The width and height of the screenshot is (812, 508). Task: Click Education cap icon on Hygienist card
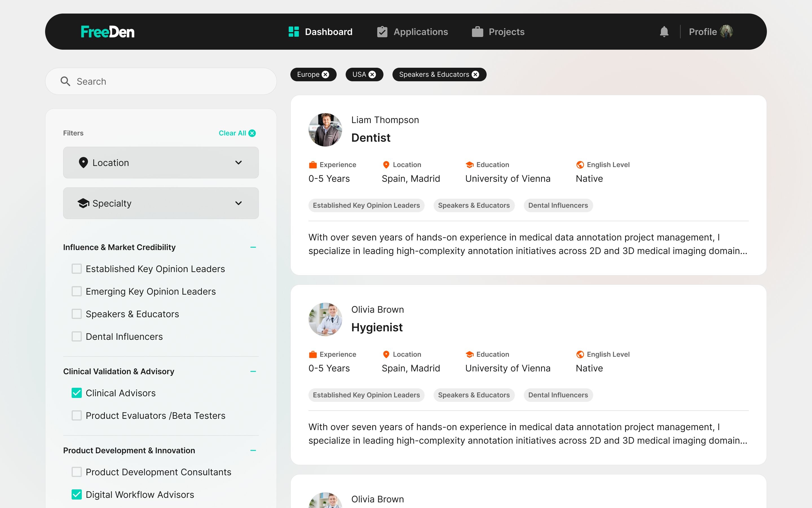pos(469,354)
